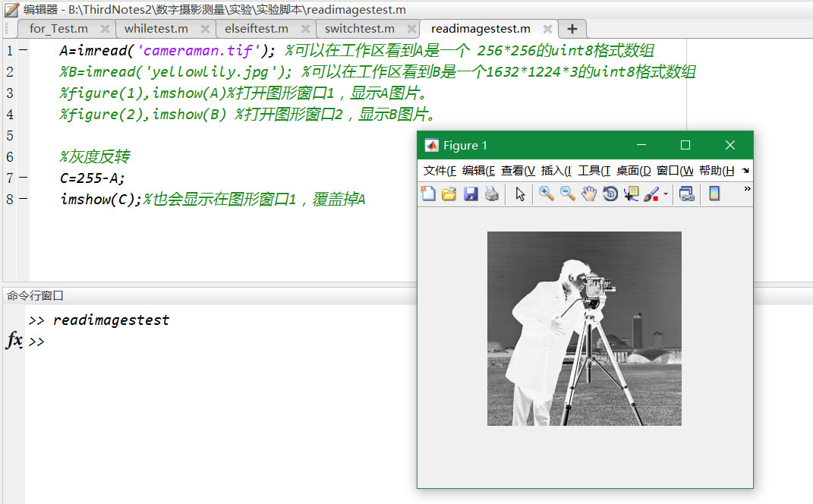Insert a colorbar via toolbar icon
Image resolution: width=813 pixels, height=504 pixels.
pos(714,194)
